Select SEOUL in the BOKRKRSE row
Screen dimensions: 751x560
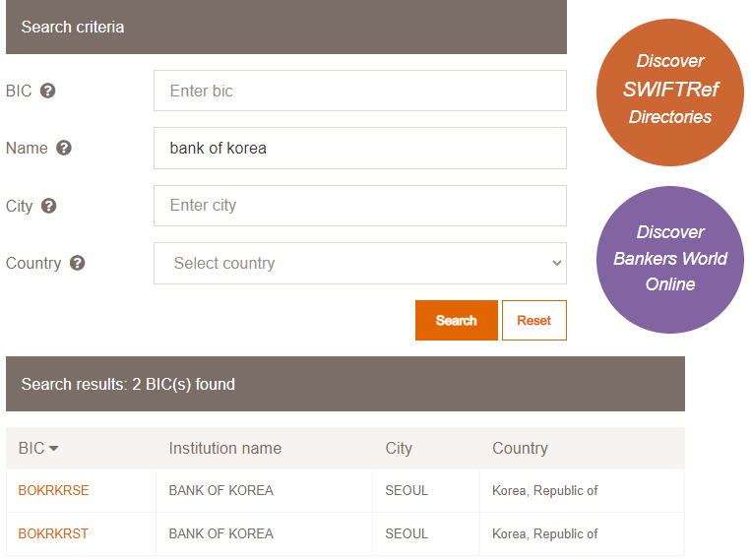pos(407,490)
